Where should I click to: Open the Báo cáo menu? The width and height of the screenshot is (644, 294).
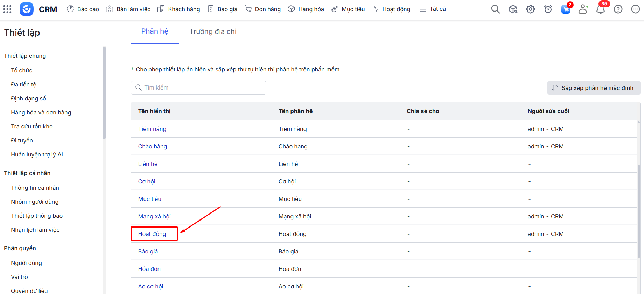[x=83, y=9]
